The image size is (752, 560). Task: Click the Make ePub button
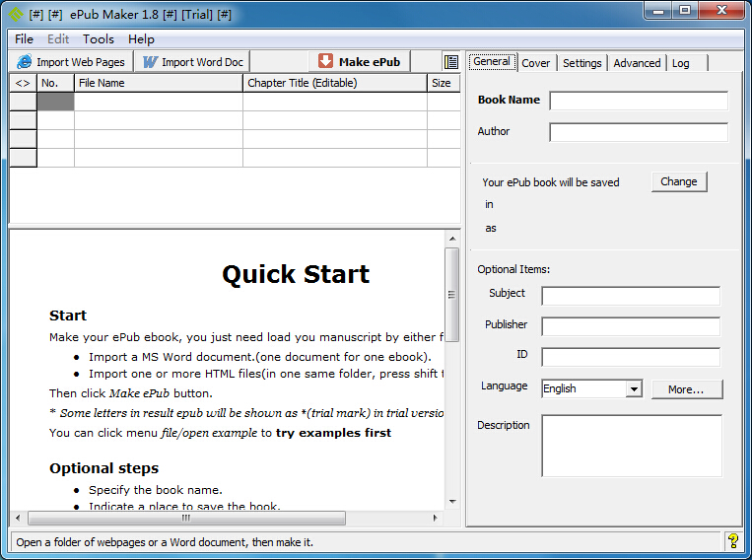359,61
